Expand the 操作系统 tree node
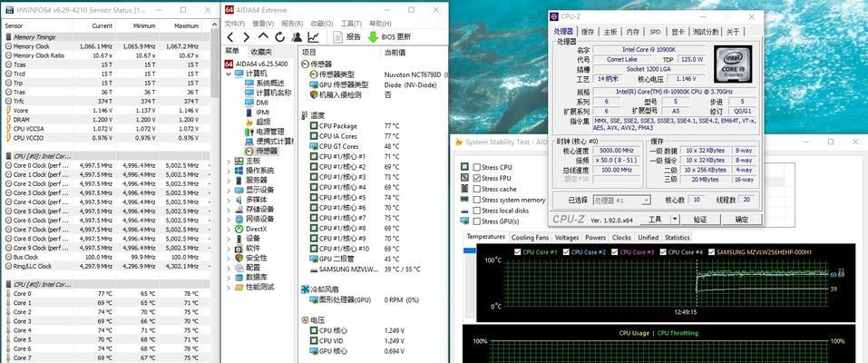Viewport: 868px width, 363px height. pyautogui.click(x=229, y=170)
